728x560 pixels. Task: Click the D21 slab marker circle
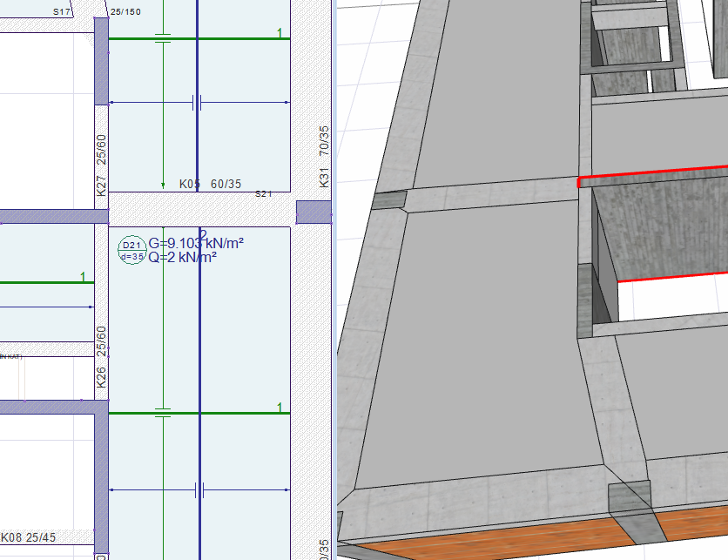[131, 251]
